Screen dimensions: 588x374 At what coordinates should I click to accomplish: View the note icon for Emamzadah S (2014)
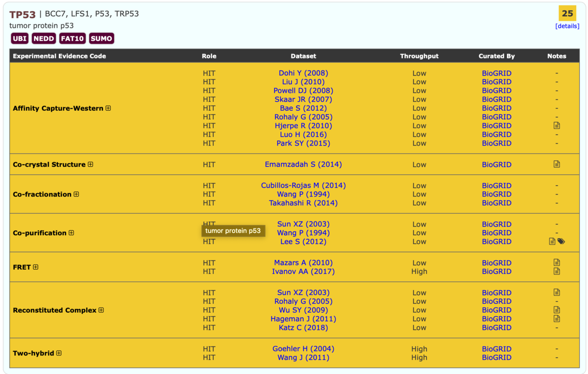[557, 164]
